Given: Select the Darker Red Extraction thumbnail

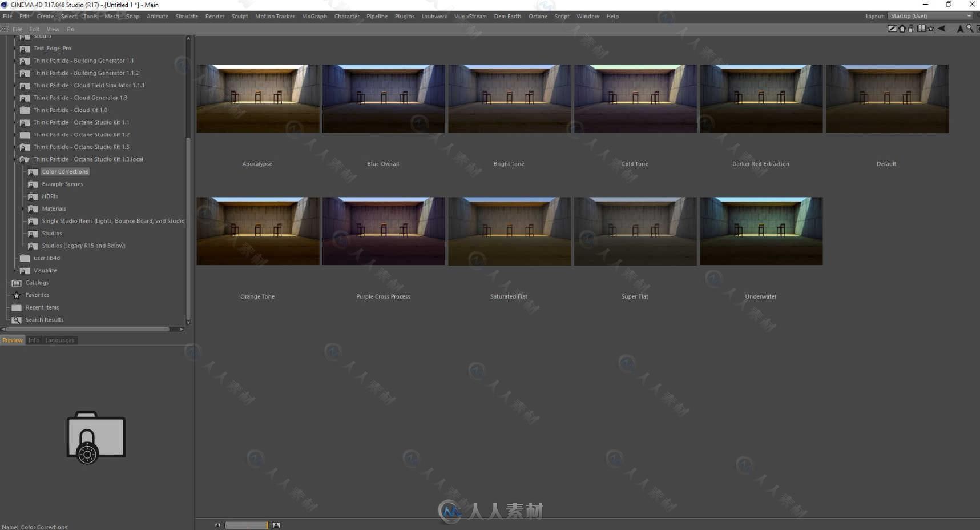Looking at the screenshot, I should (761, 98).
